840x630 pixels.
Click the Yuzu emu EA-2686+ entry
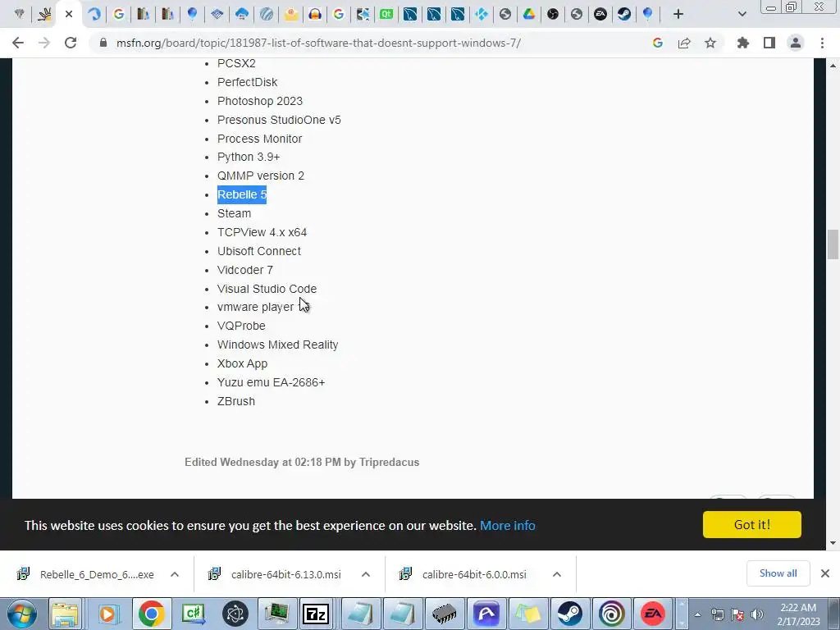coord(271,382)
